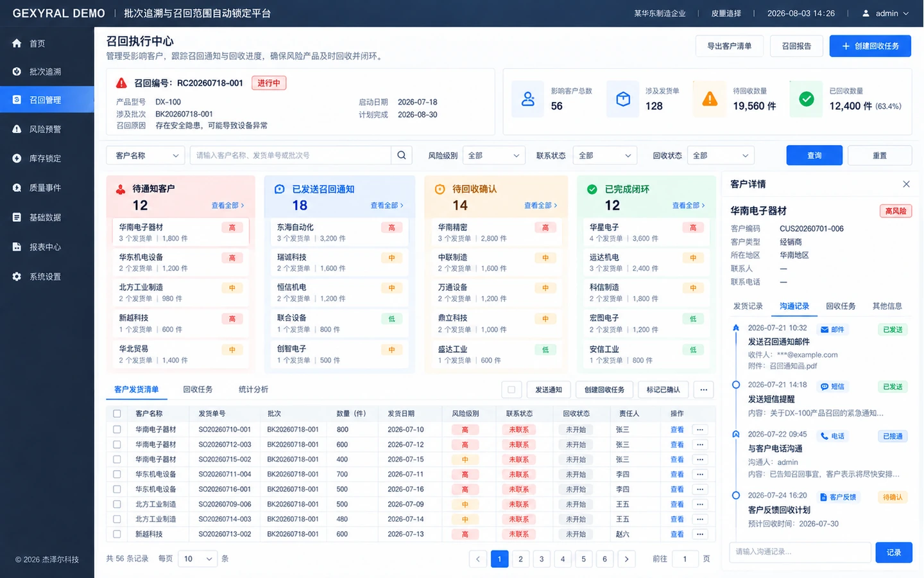Check the row for SO20260710-001
This screenshot has height=578, width=924.
117,430
